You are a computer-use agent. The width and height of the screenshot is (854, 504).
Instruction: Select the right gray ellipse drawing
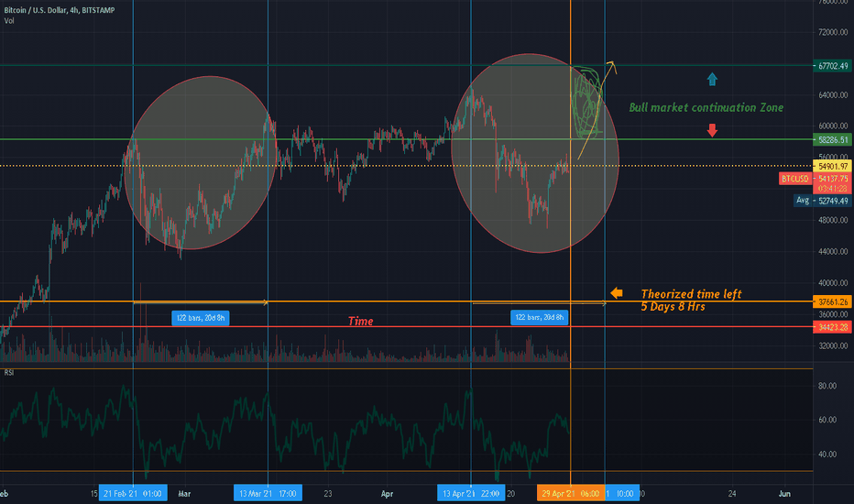tap(535, 153)
